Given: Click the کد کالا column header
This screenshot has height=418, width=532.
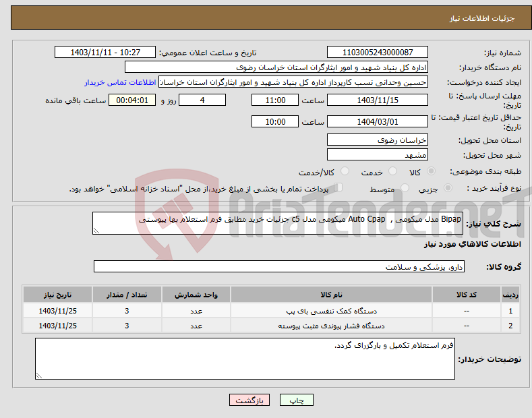Looking at the screenshot, I should [467, 295].
